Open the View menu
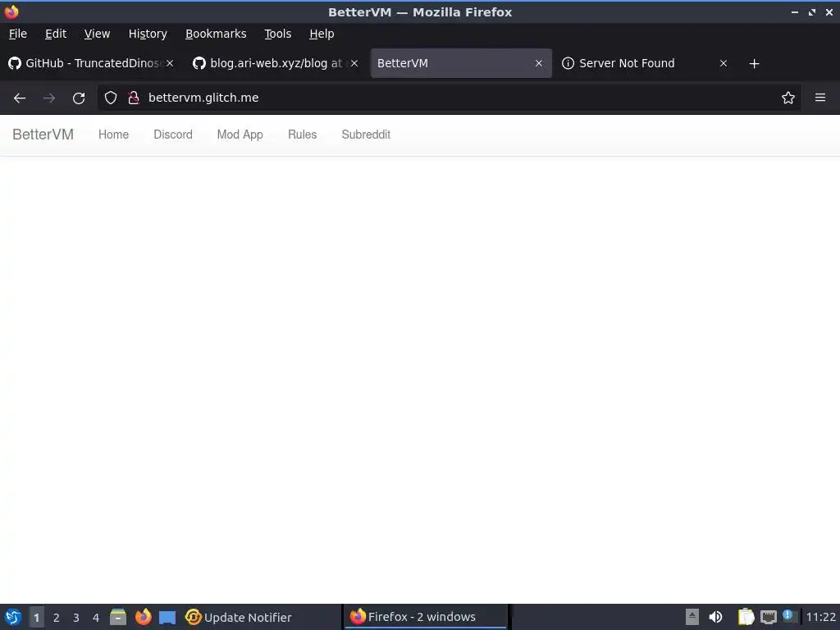 [x=97, y=34]
